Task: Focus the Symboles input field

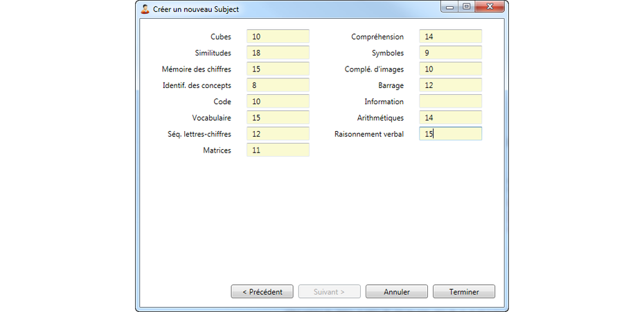Action: point(450,53)
